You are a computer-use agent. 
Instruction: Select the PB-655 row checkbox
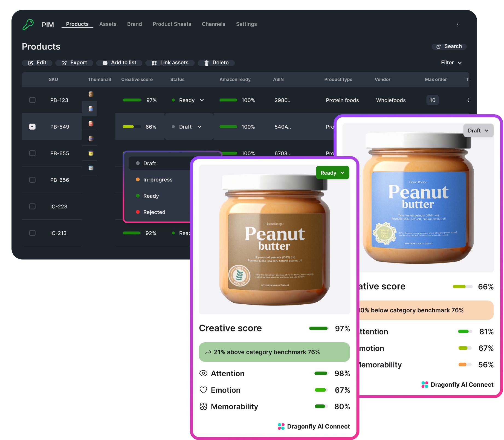click(32, 153)
